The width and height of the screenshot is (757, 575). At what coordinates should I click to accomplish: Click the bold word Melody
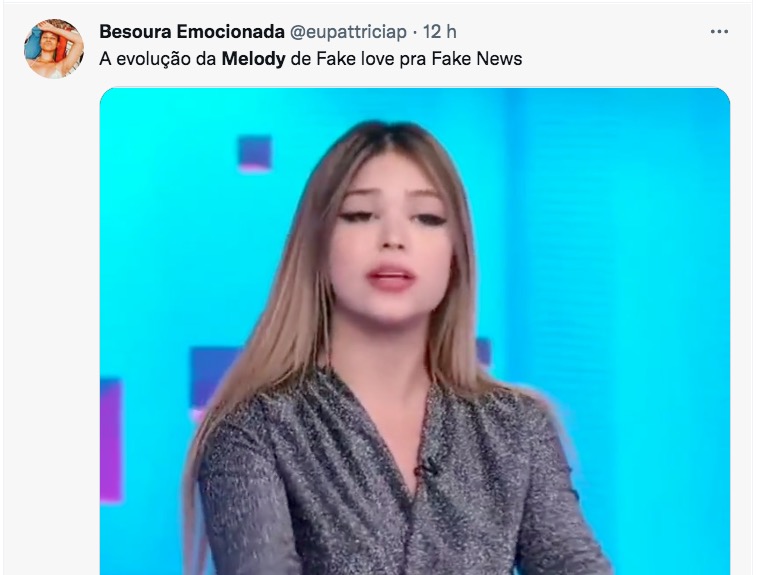253,59
